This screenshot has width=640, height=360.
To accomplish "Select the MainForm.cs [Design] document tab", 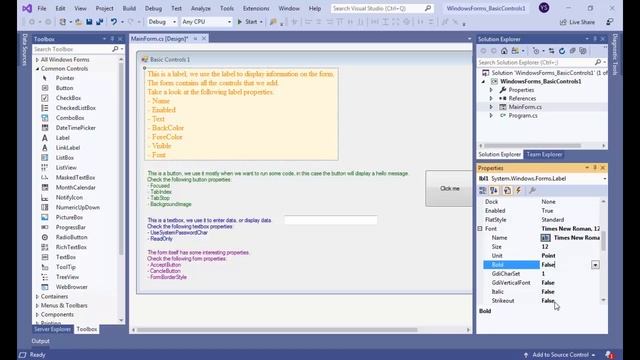I will [x=160, y=39].
